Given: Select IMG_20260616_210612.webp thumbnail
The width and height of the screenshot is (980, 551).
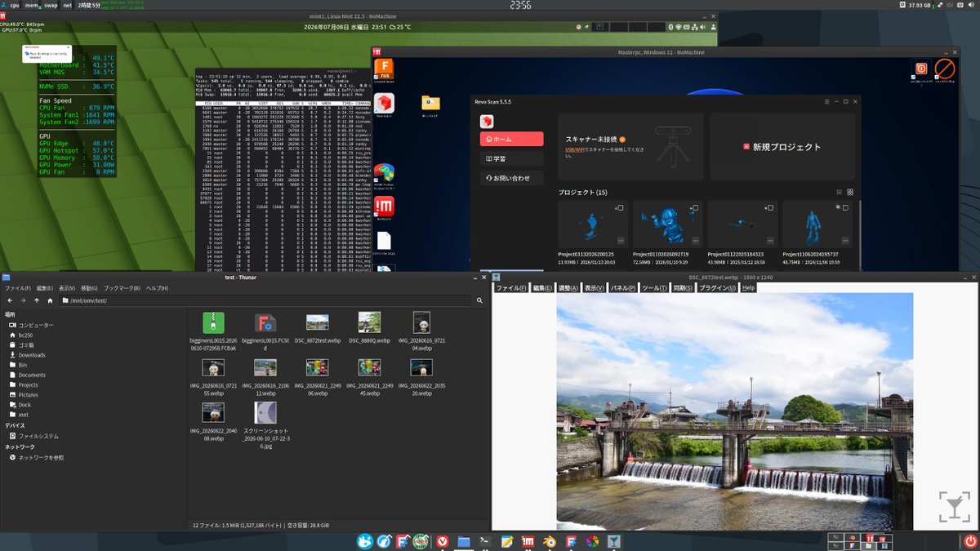Looking at the screenshot, I should pos(265,367).
